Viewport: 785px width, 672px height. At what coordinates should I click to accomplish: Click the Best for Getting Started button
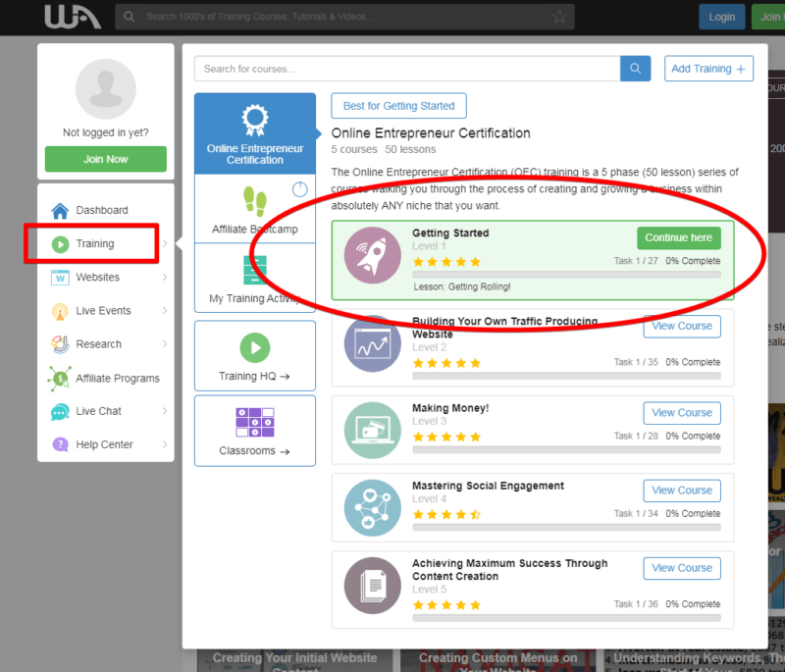[x=399, y=106]
